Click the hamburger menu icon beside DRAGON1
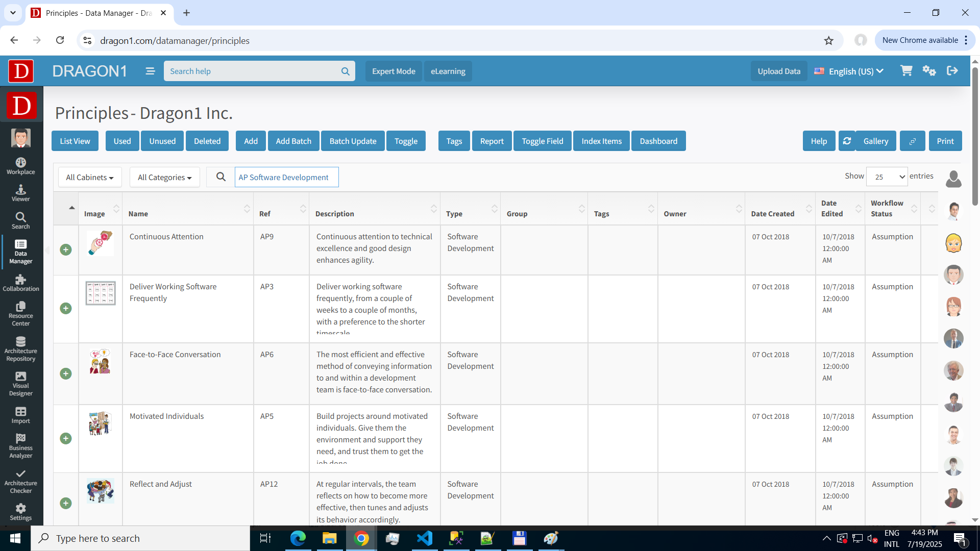This screenshot has height=551, width=980. coord(150,71)
